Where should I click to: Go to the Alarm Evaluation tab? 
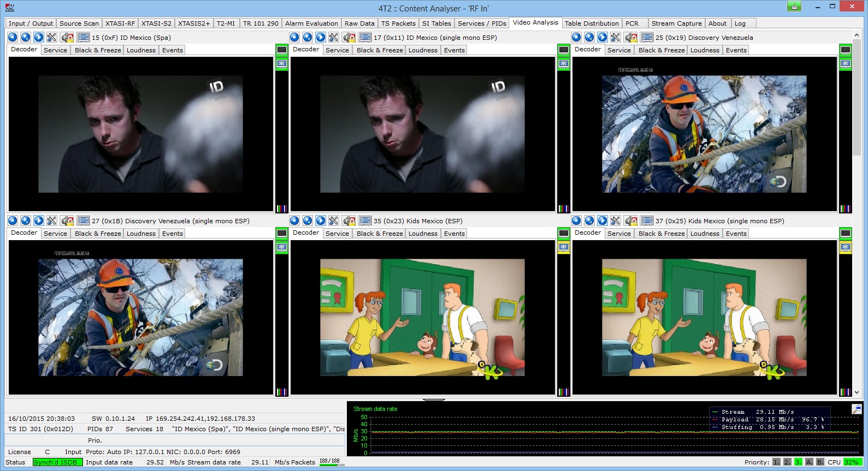pyautogui.click(x=311, y=23)
